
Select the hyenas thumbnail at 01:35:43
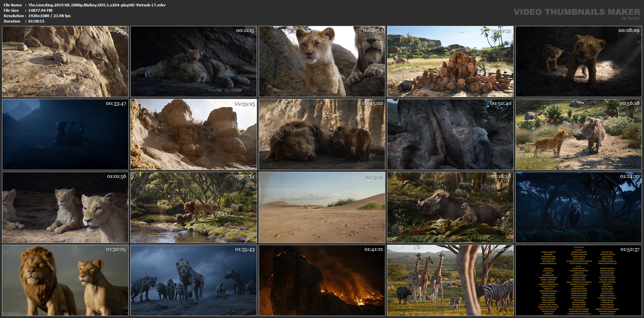194,280
